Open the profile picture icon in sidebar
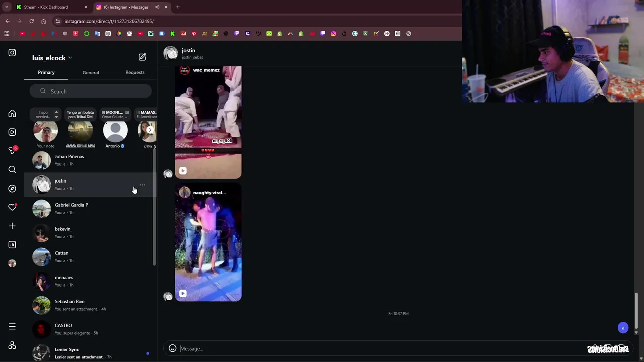The width and height of the screenshot is (644, 362). (x=12, y=263)
